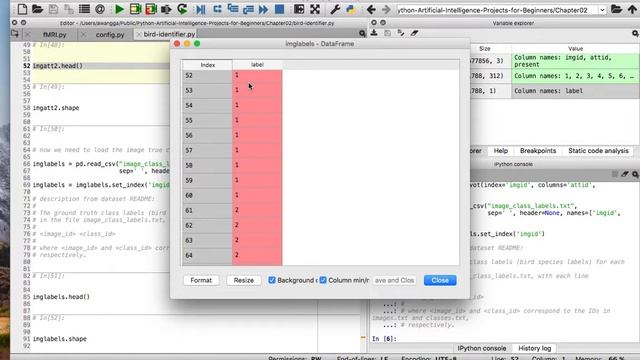Click the Format button

(x=201, y=280)
